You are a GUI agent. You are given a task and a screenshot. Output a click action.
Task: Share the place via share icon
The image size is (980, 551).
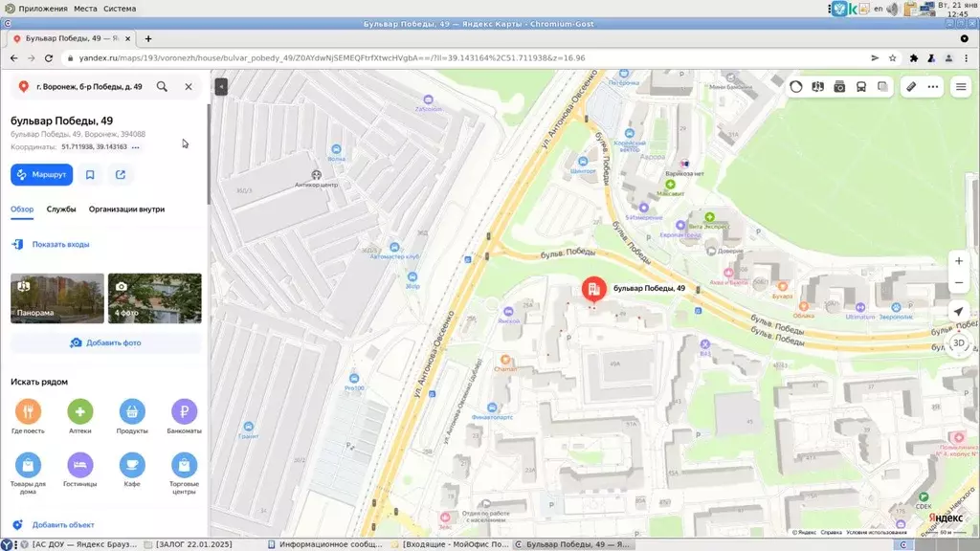121,175
